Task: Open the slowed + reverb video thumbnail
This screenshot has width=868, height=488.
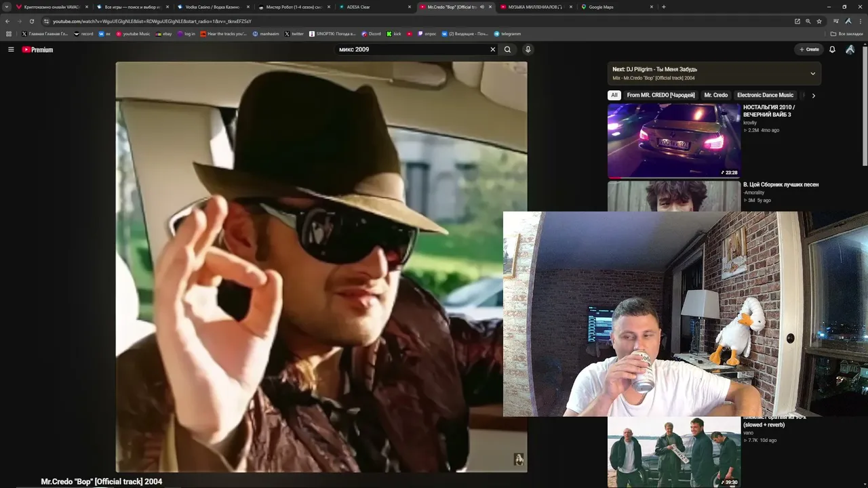Action: [674, 452]
